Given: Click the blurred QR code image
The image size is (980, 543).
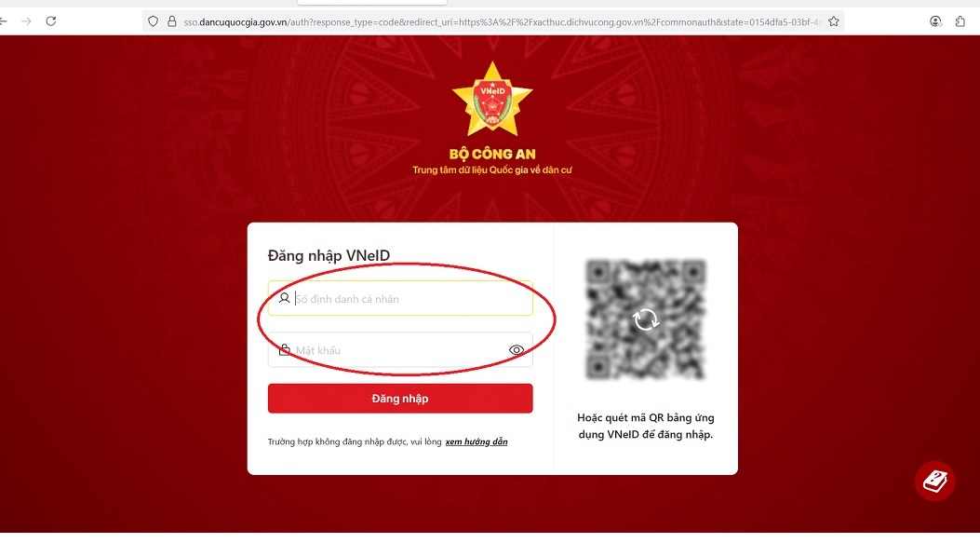Looking at the screenshot, I should click(646, 319).
